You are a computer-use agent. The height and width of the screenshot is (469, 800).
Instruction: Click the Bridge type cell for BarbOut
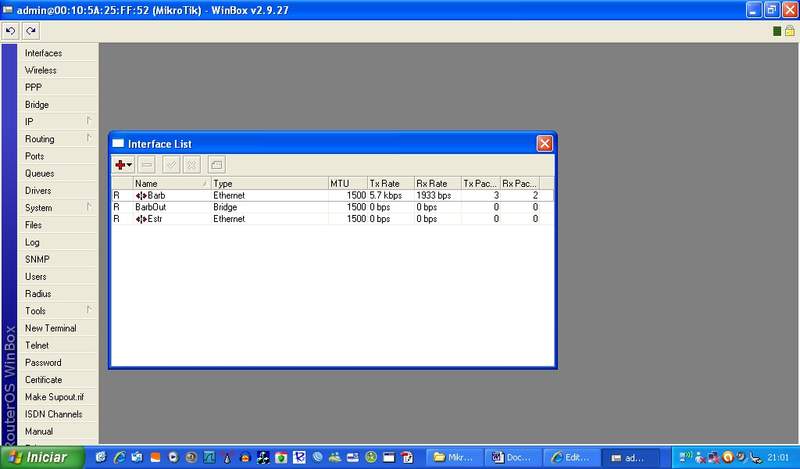coord(225,207)
